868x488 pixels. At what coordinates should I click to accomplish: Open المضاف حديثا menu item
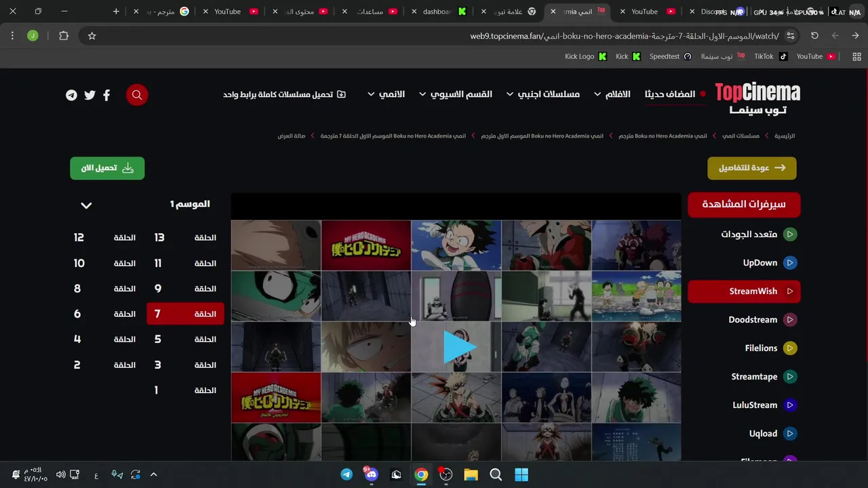(675, 94)
